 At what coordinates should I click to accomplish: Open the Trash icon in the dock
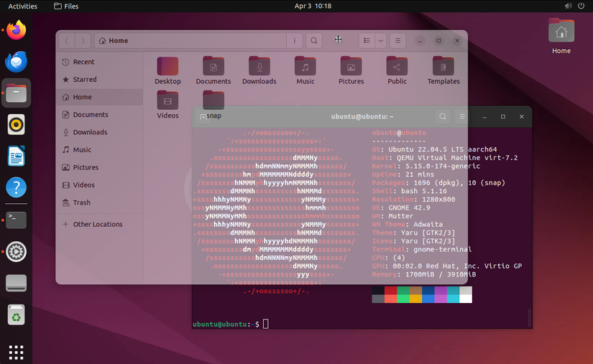point(17,314)
